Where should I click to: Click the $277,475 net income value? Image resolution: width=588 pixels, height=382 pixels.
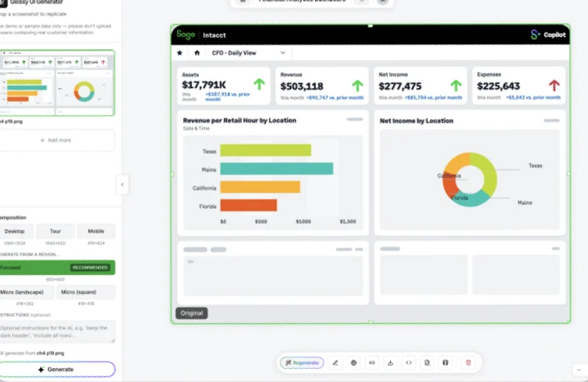(x=400, y=87)
